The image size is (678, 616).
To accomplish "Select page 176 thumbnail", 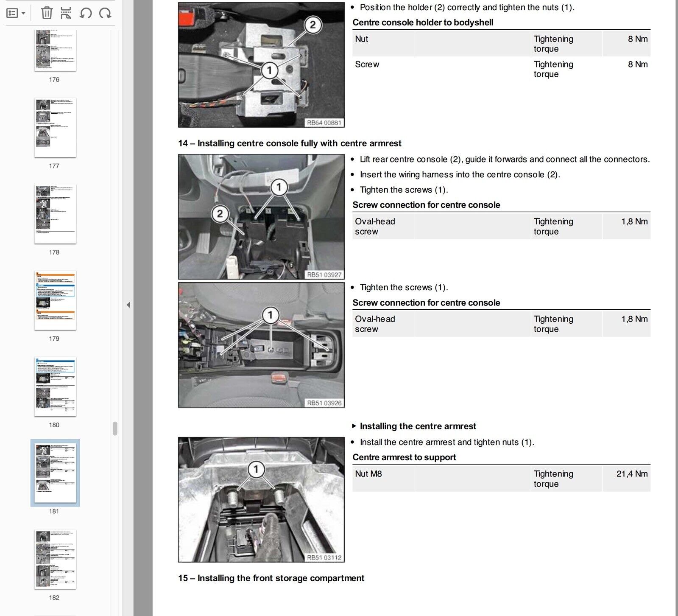I will click(55, 50).
